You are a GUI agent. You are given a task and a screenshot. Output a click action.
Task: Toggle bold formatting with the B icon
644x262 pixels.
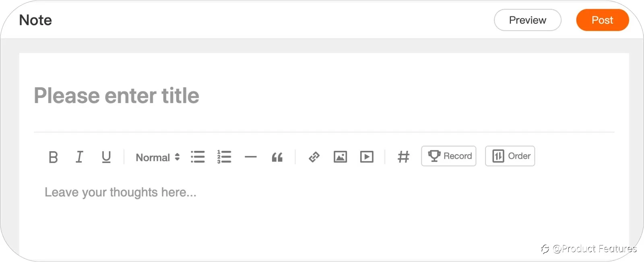click(x=53, y=157)
